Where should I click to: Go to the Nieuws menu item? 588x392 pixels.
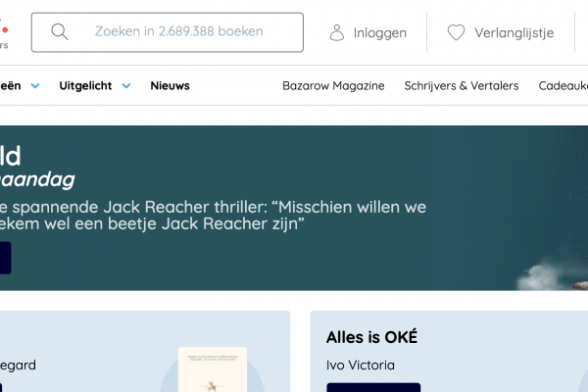170,86
